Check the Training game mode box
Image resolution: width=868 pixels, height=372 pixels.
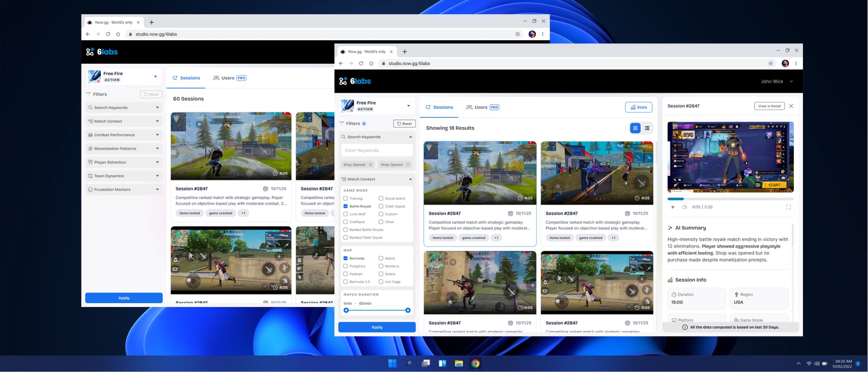tap(345, 198)
